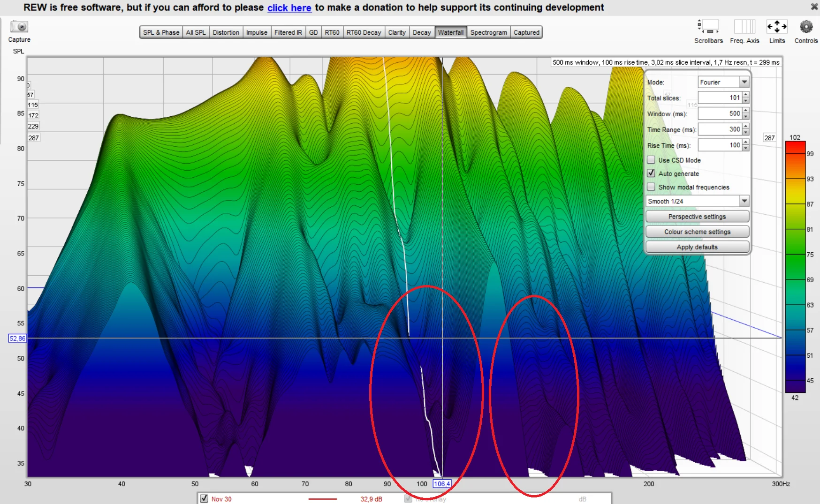Open the Captured tab
Viewport: 820px width, 504px height.
[526, 32]
